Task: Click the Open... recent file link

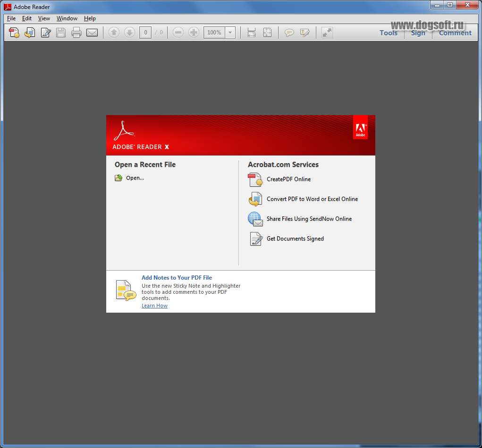Action: click(135, 178)
